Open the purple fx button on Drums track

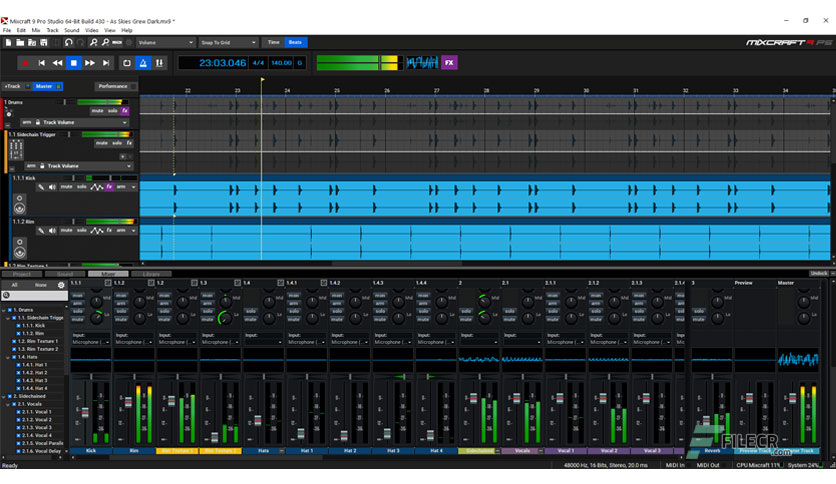125,111
